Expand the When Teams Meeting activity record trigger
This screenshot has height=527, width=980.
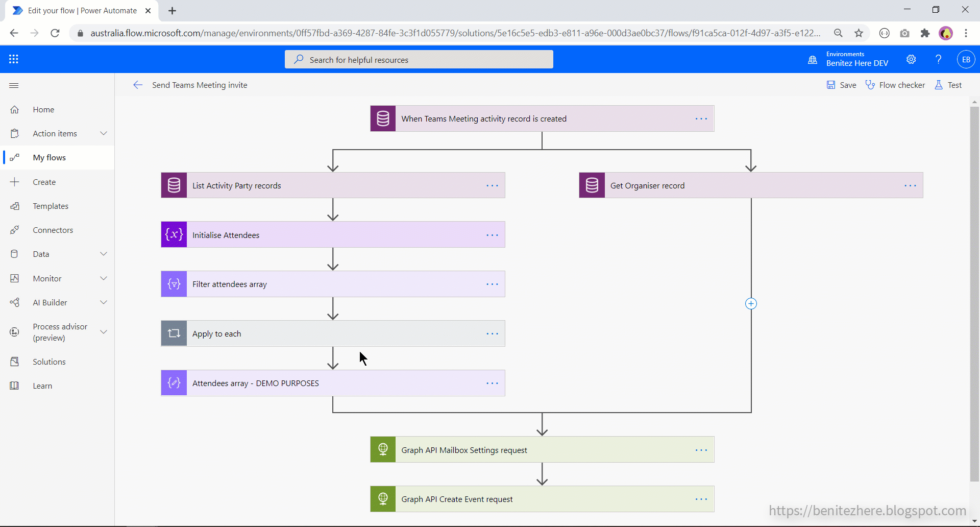pos(542,118)
